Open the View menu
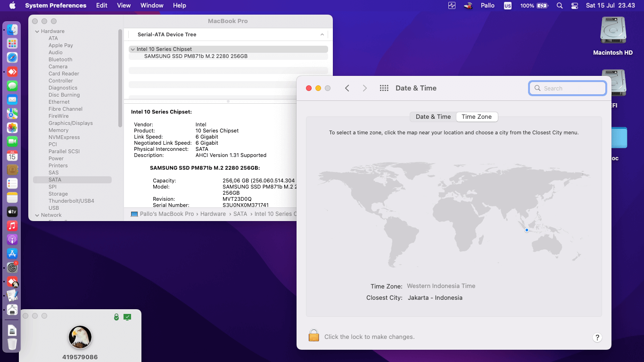Image resolution: width=644 pixels, height=362 pixels. coord(124,6)
